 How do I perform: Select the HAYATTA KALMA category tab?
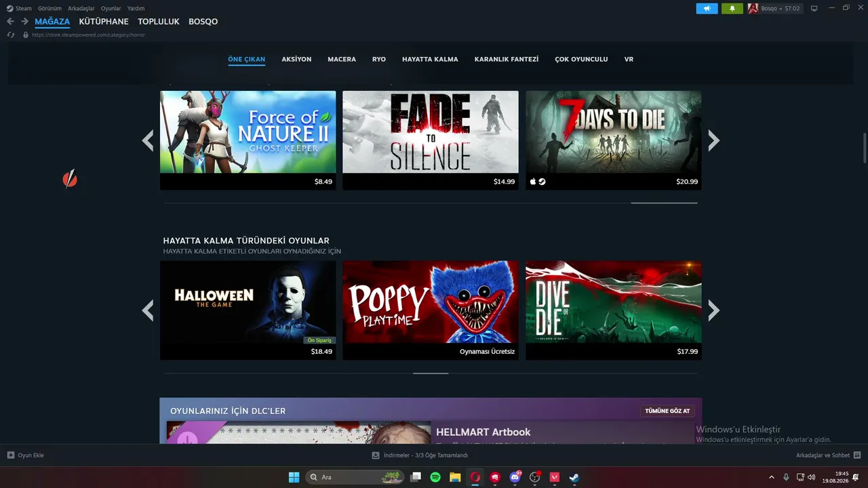(x=430, y=60)
